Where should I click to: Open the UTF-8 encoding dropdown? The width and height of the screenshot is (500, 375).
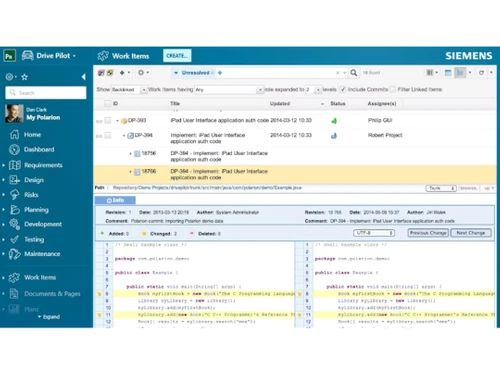(x=374, y=233)
